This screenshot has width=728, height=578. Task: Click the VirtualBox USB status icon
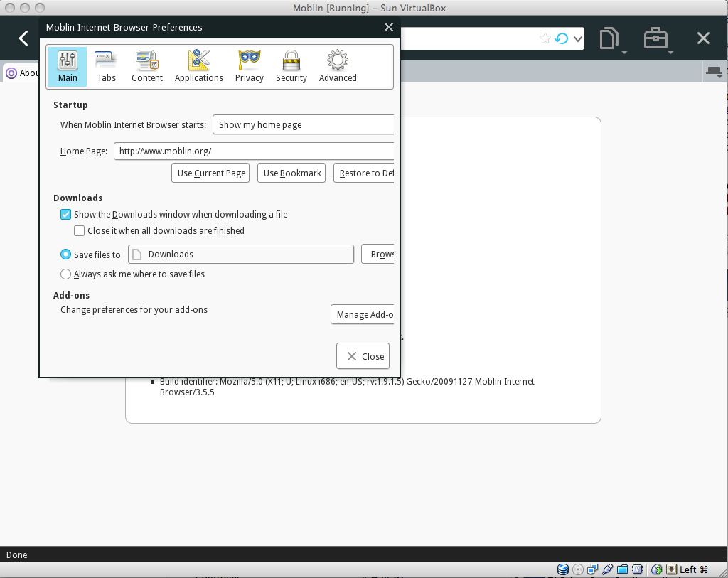(607, 569)
